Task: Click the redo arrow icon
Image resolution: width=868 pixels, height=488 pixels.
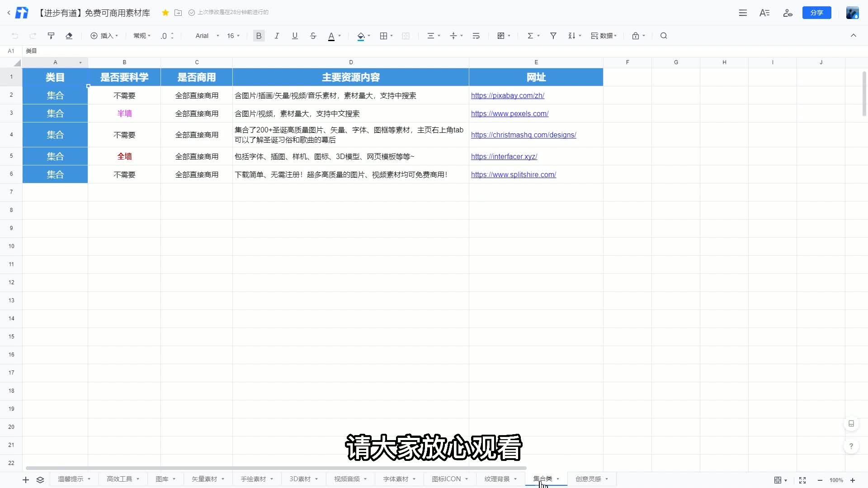Action: pos(33,36)
